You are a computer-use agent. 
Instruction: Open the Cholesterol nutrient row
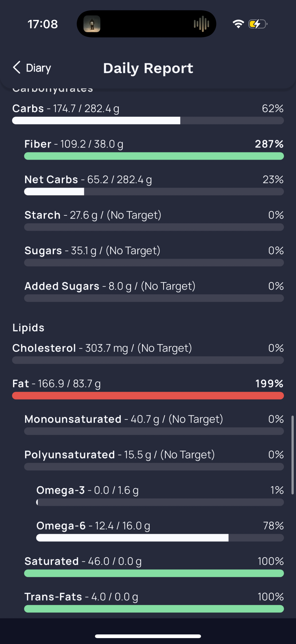click(x=148, y=353)
